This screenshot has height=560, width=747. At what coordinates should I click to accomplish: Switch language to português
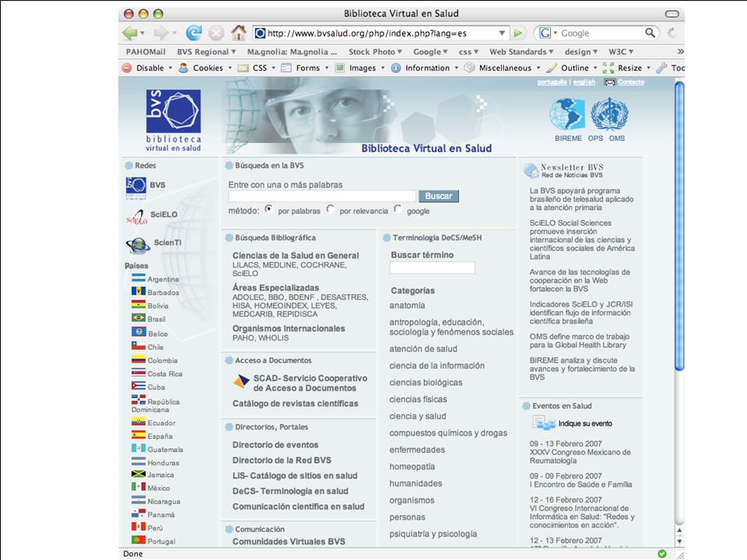pos(552,82)
